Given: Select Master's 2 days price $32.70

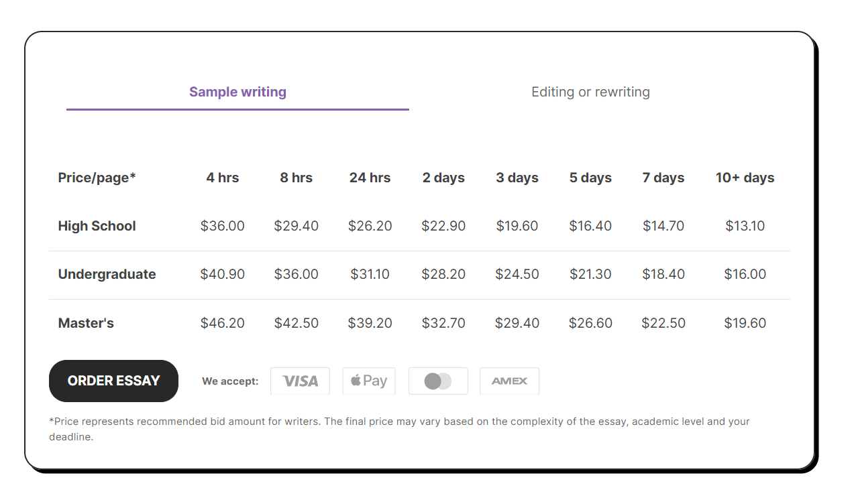Looking at the screenshot, I should coord(443,323).
